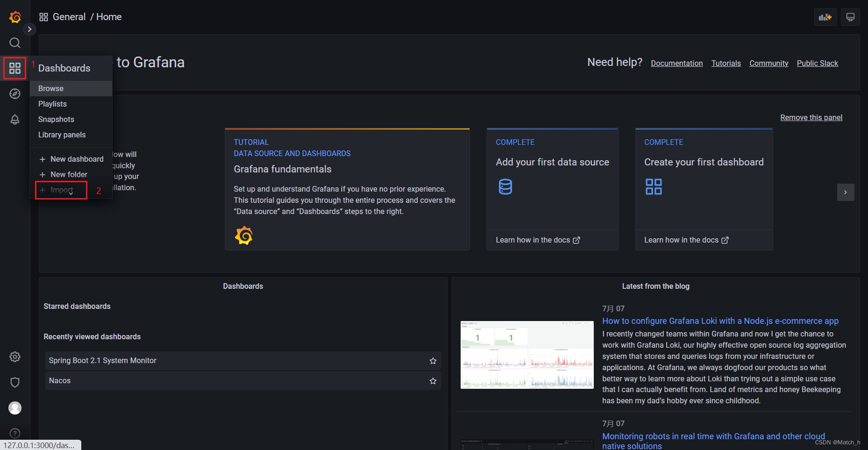Click the Dashboards panel title
The image size is (868, 450).
click(243, 286)
